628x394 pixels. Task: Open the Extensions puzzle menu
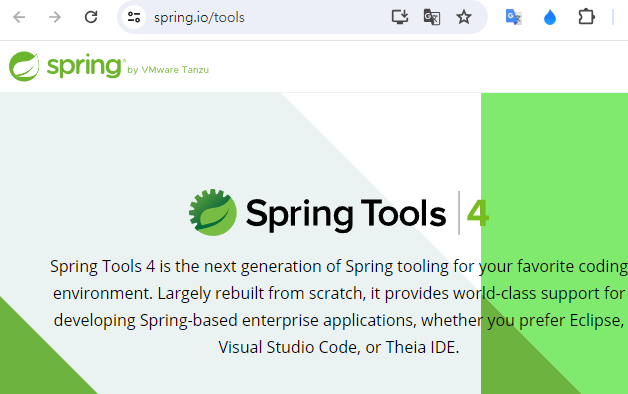[586, 17]
